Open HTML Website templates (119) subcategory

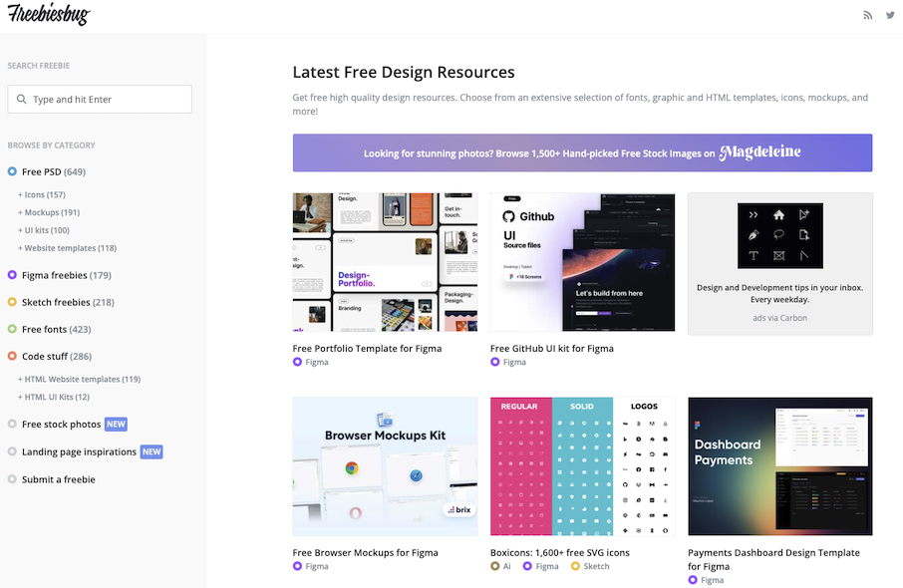[x=79, y=379]
